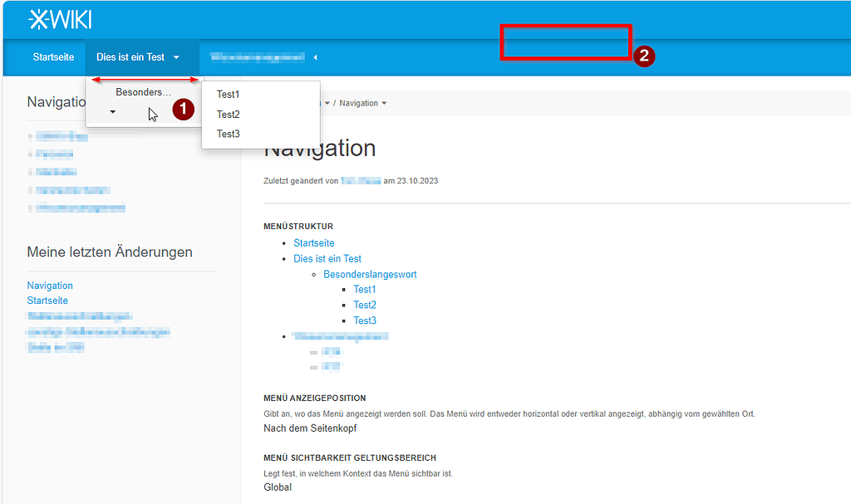Select Startseite in the top navigation bar
This screenshot has height=504, width=851.
(52, 57)
